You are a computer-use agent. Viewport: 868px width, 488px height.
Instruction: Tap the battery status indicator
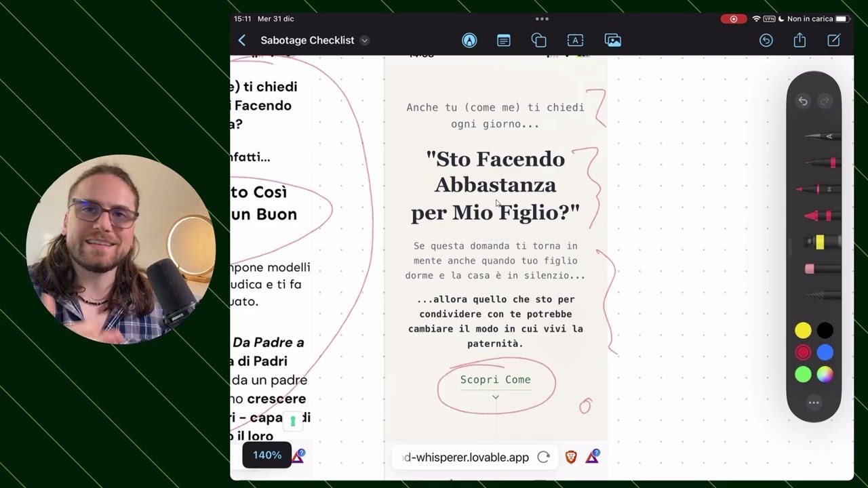coord(842,19)
